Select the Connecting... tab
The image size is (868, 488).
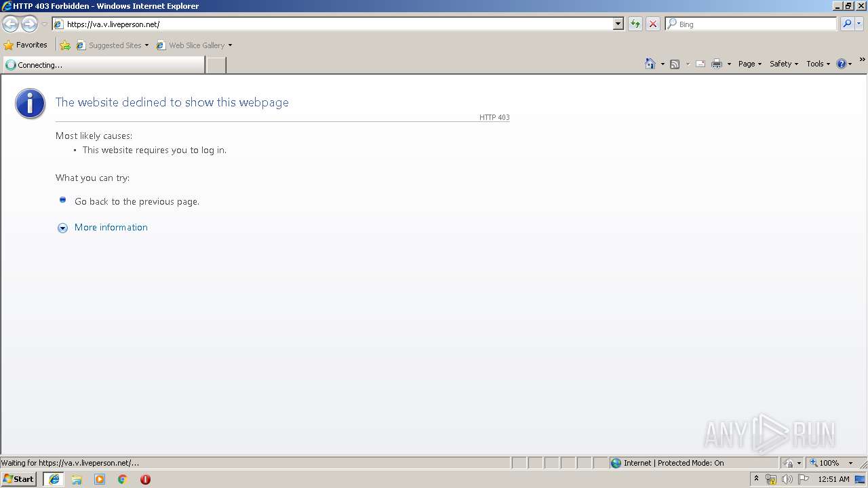click(x=103, y=65)
